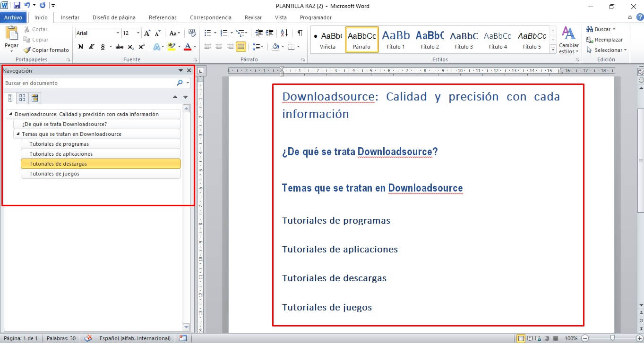This screenshot has width=644, height=343.
Task: Click in the Buscar en documento field
Action: click(x=90, y=83)
